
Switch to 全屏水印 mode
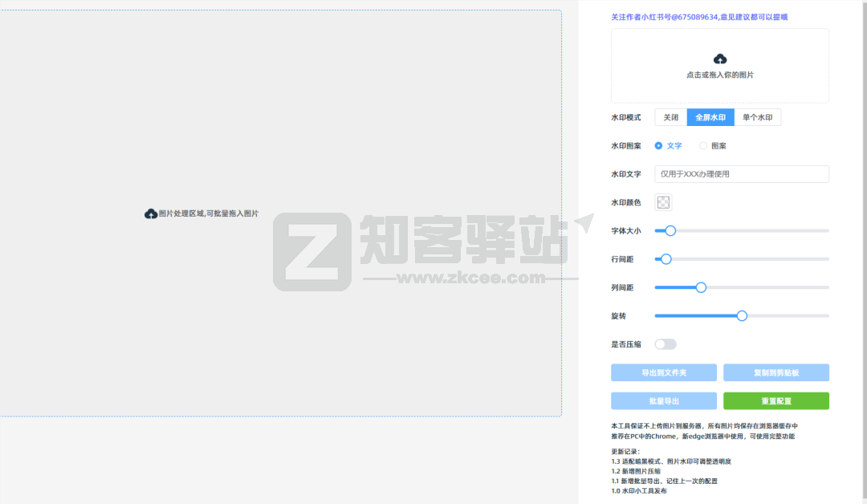(x=710, y=116)
